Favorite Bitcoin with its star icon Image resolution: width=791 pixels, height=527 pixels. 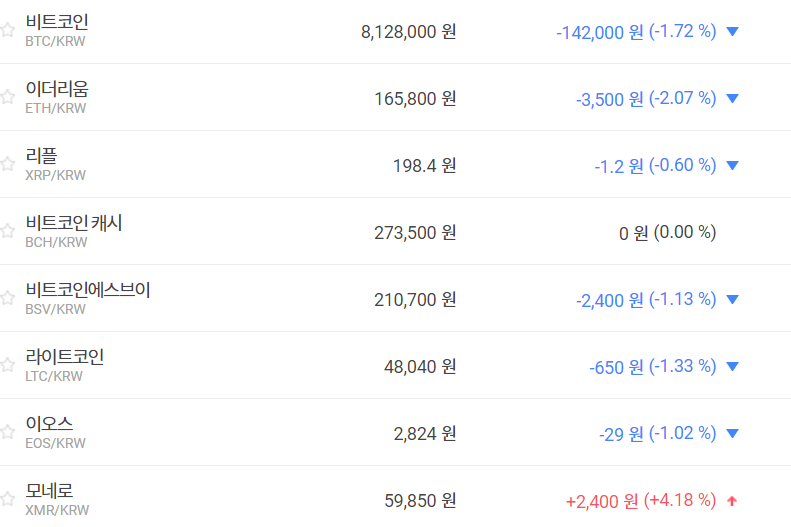pyautogui.click(x=8, y=30)
